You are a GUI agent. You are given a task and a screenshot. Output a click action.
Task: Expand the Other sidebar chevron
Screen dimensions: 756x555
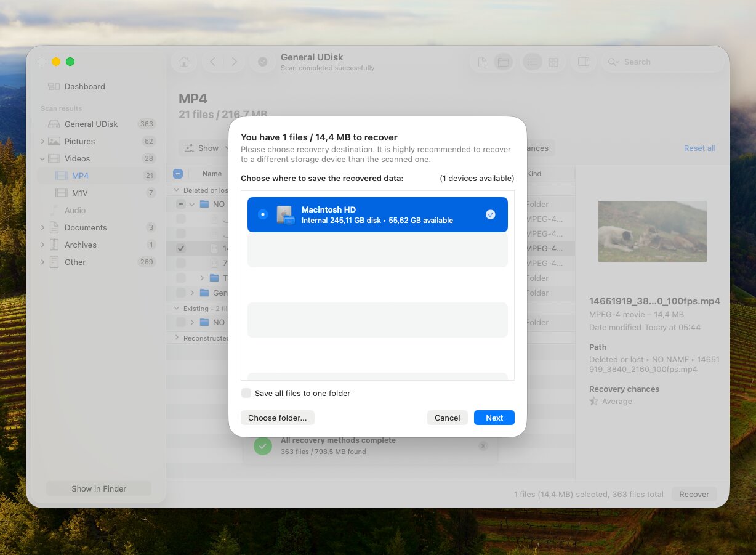tap(42, 262)
